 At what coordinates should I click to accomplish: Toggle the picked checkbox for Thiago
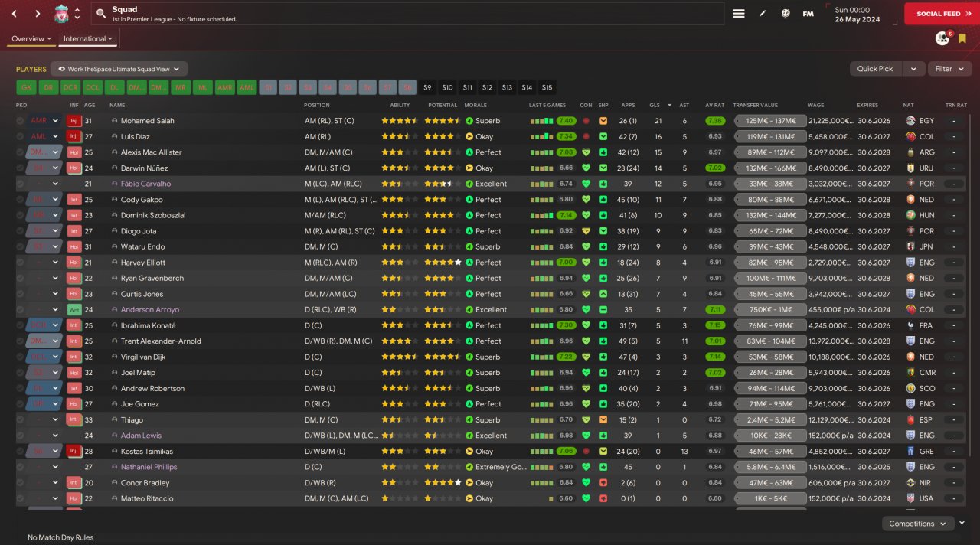(x=20, y=420)
